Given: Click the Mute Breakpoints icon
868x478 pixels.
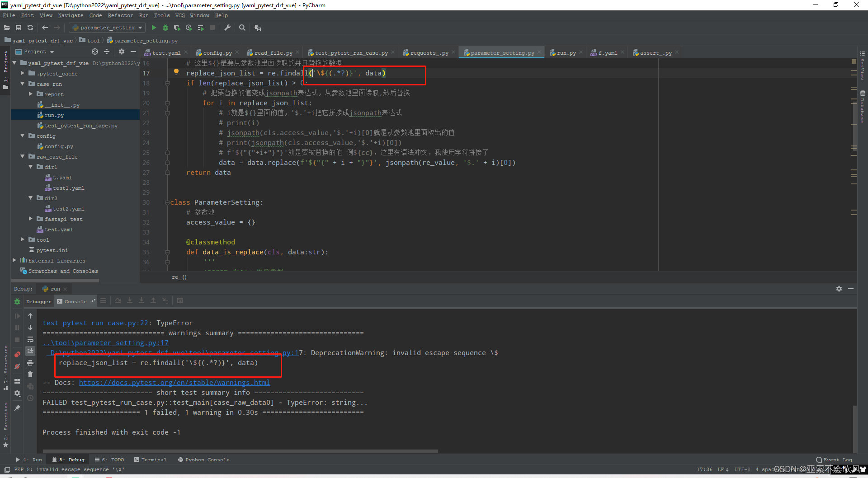Looking at the screenshot, I should click(17, 366).
